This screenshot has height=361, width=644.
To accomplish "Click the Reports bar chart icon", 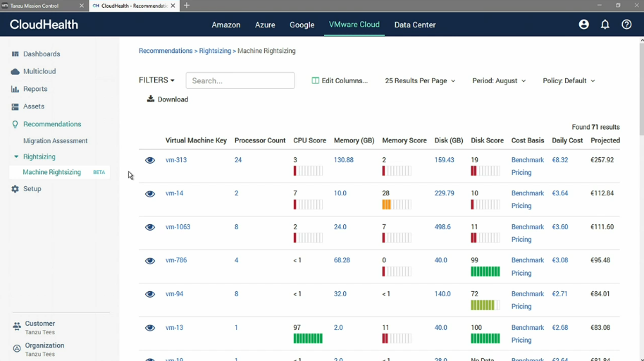I will coord(16,89).
